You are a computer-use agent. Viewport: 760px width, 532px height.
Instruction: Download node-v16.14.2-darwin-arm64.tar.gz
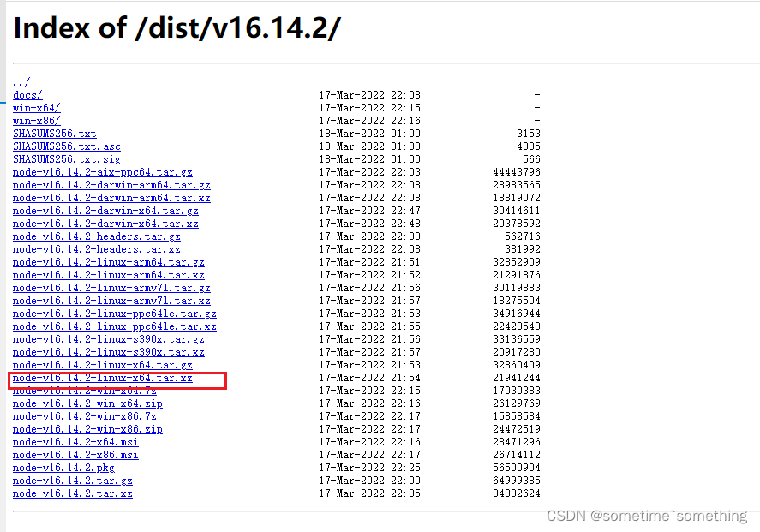(x=111, y=185)
